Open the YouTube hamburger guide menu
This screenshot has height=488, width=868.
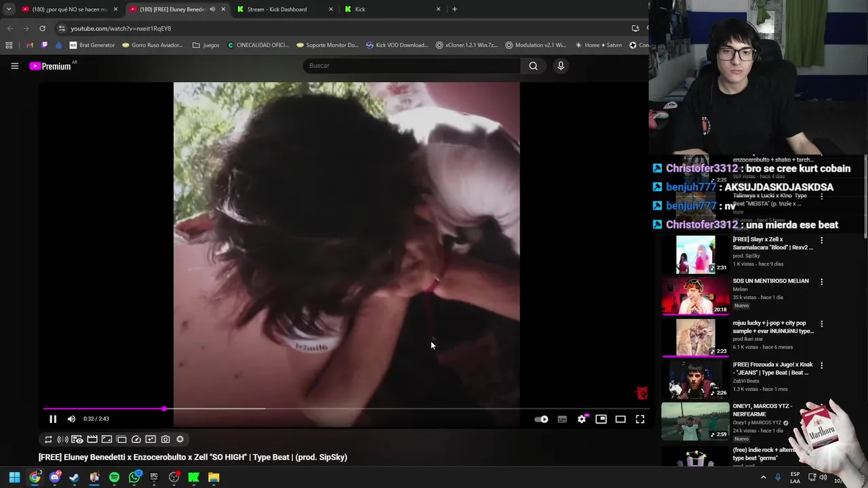coord(14,66)
